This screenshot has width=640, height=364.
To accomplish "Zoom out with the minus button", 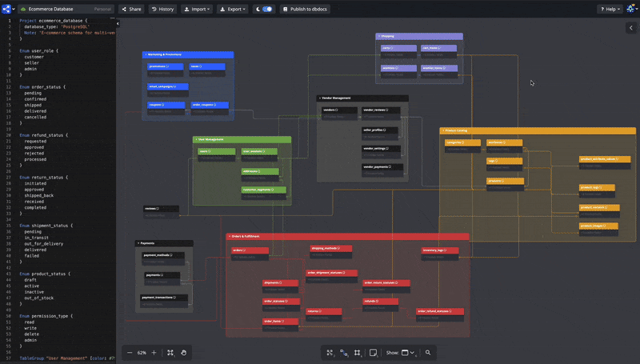I will pos(130,352).
